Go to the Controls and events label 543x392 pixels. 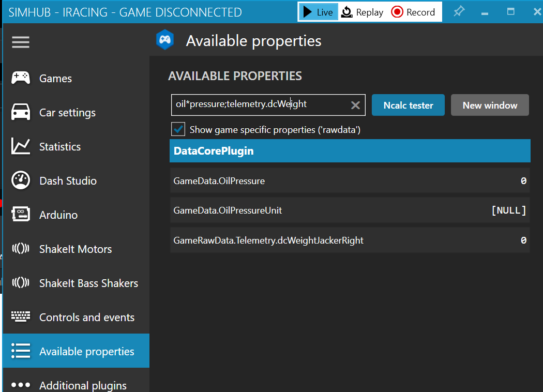tap(87, 317)
